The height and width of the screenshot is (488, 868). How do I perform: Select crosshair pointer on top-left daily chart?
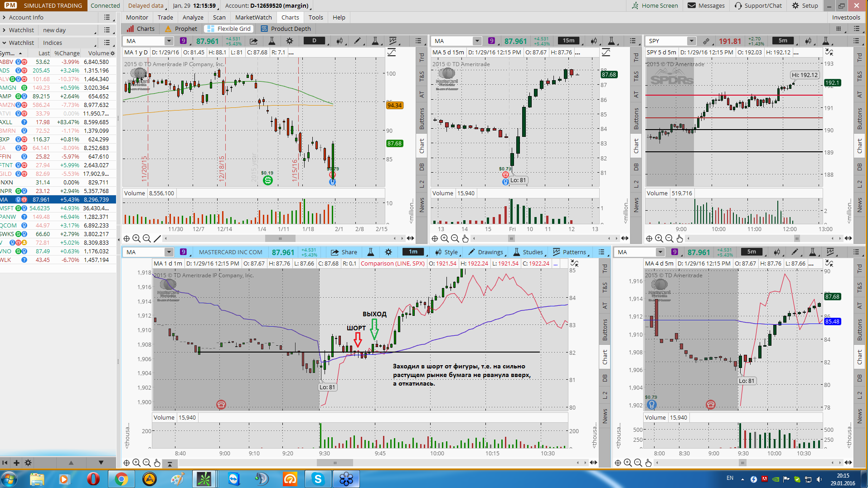(x=126, y=238)
